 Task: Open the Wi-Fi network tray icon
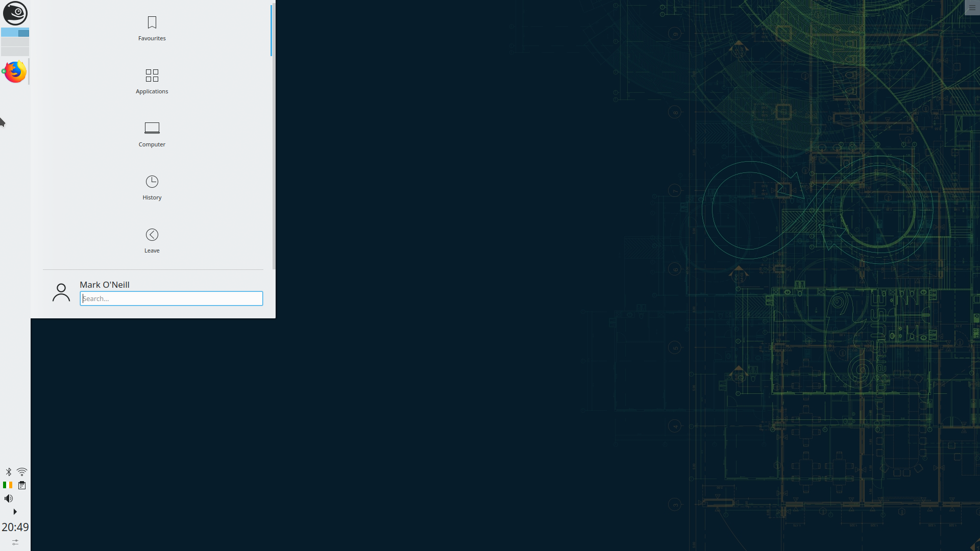click(x=22, y=472)
